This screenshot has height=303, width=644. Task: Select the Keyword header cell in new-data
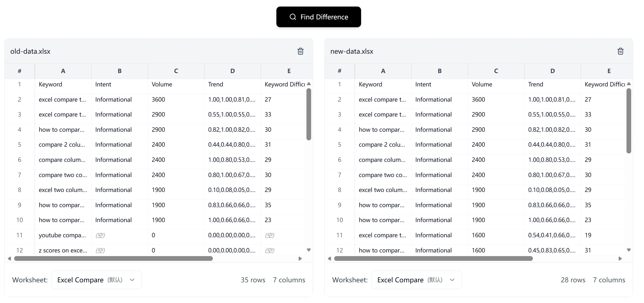[370, 84]
